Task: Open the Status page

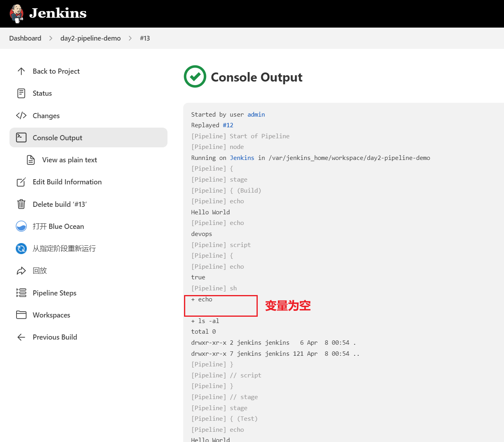Action: point(42,93)
